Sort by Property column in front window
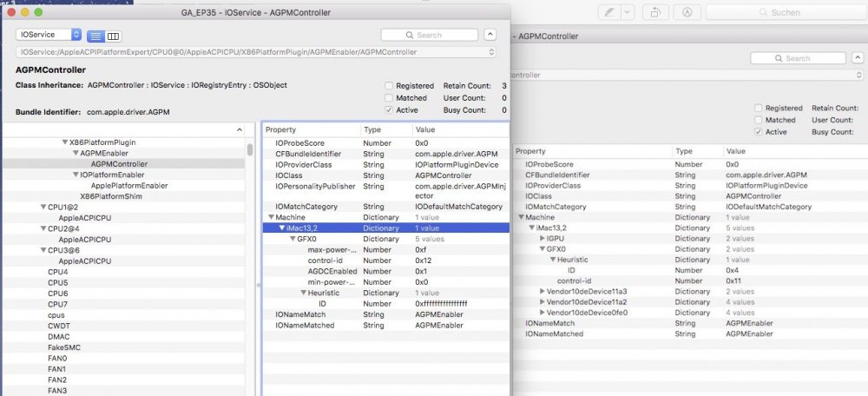The height and width of the screenshot is (396, 868). (x=312, y=129)
